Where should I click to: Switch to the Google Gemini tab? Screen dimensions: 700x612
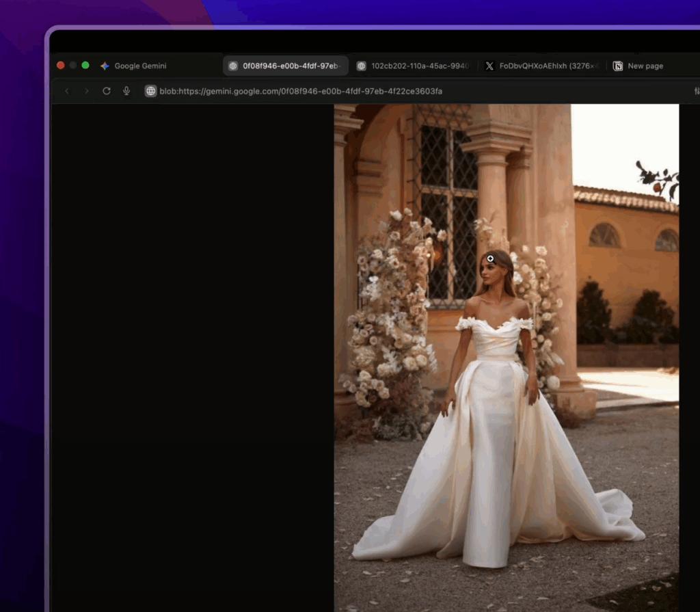[140, 66]
